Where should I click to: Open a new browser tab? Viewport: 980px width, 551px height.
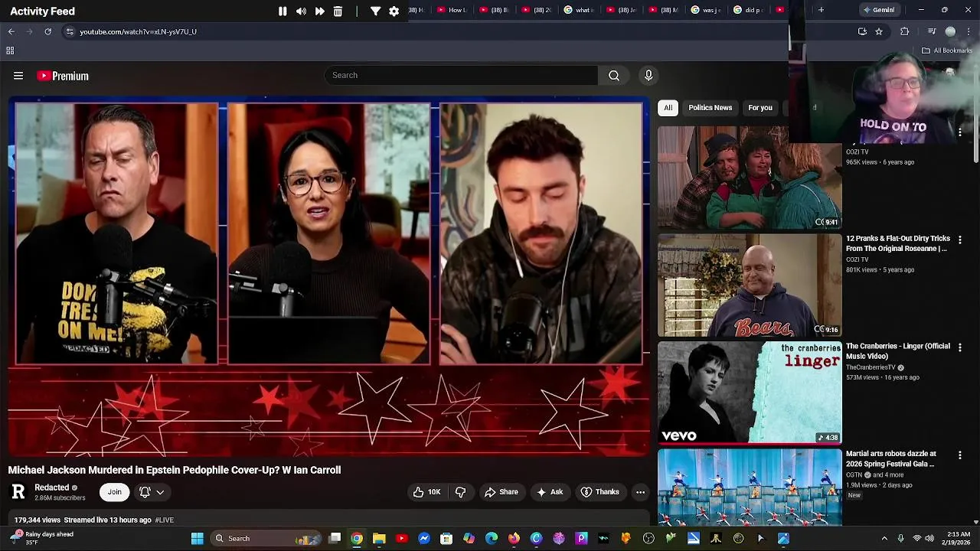(x=821, y=10)
